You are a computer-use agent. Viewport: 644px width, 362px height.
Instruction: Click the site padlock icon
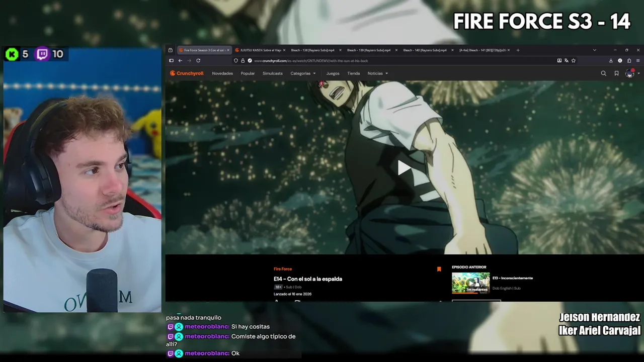[243, 60]
